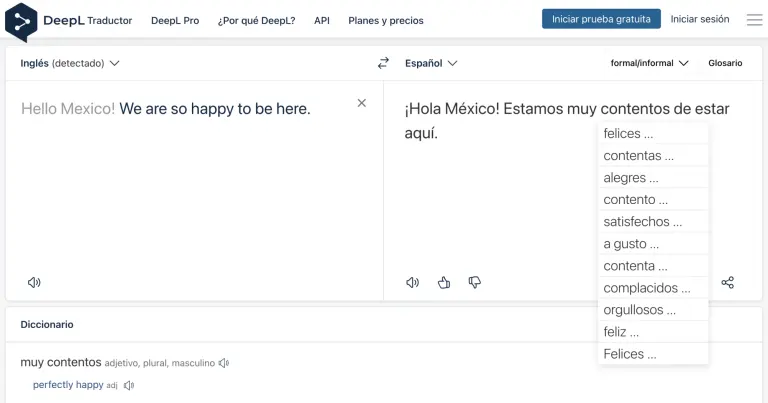Click the Iniciar sesión link

click(700, 19)
